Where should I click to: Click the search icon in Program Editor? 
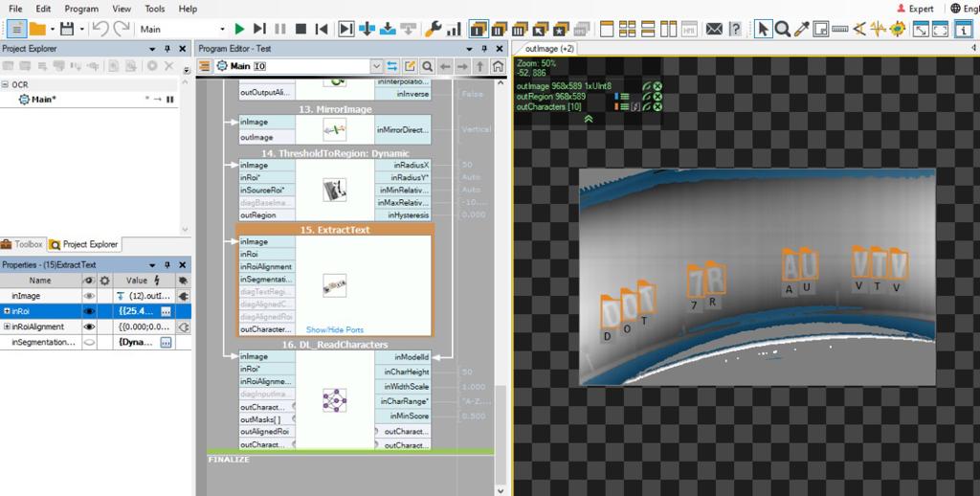(x=427, y=66)
